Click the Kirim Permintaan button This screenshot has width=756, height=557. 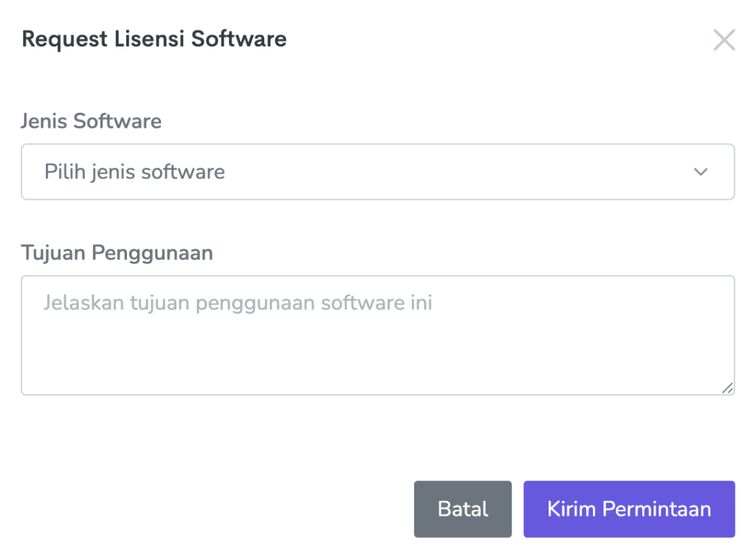coord(629,509)
